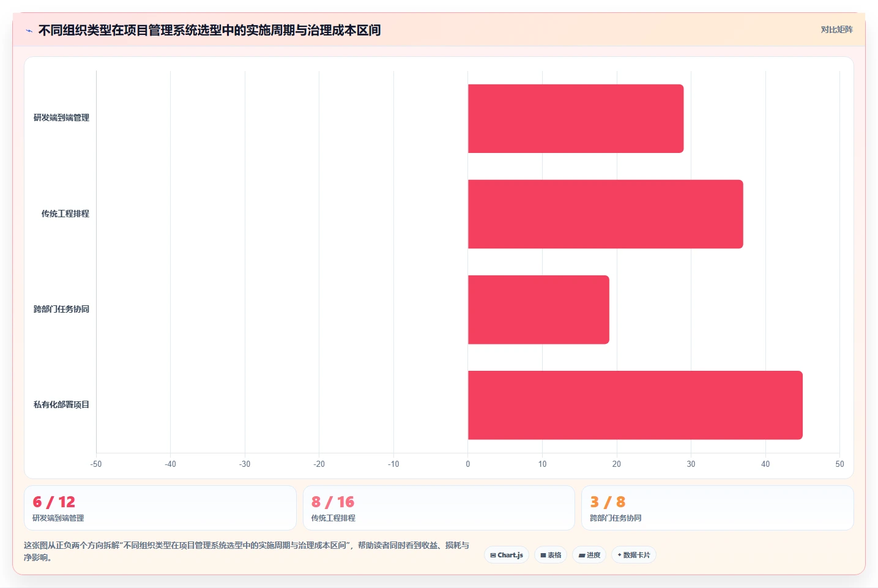Select the 研发端到端管理 axis label
Screen dimensions: 878x588
[61, 117]
